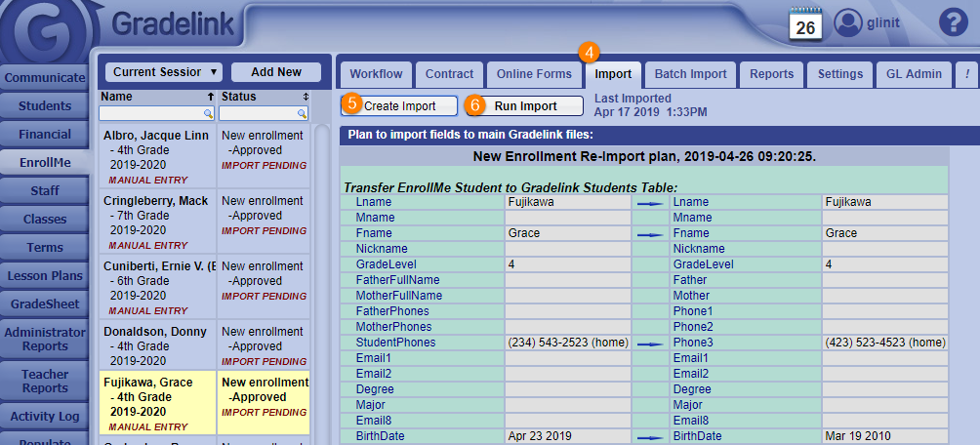Click the BirthDate transfer arrow
The height and width of the screenshot is (445, 980).
pos(649,437)
